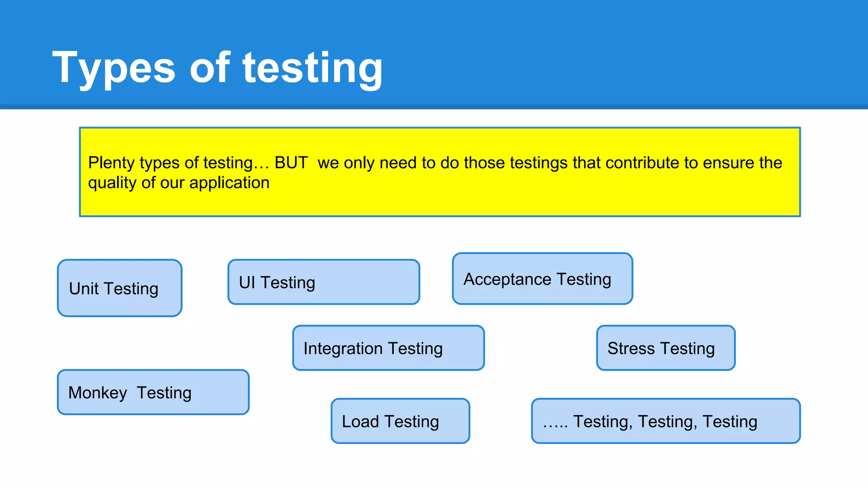Select the Stress Testing box
This screenshot has width=868, height=488.
pos(665,348)
